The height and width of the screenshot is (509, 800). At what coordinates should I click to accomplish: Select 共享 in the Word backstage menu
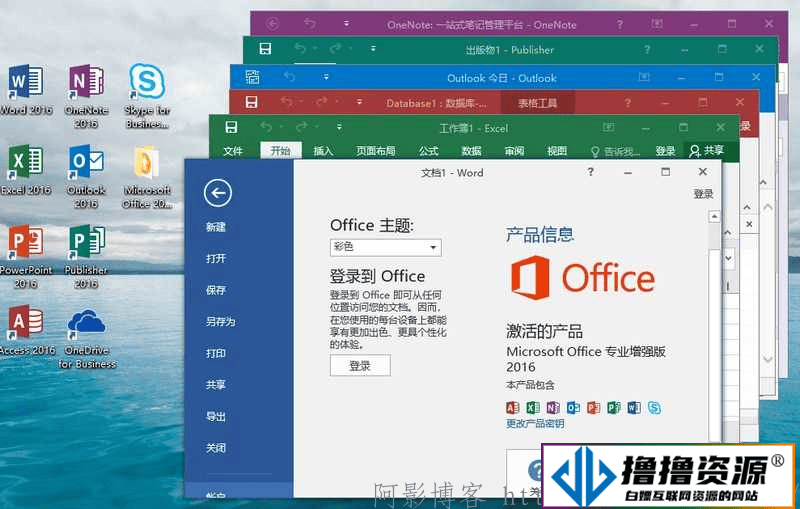click(216, 385)
